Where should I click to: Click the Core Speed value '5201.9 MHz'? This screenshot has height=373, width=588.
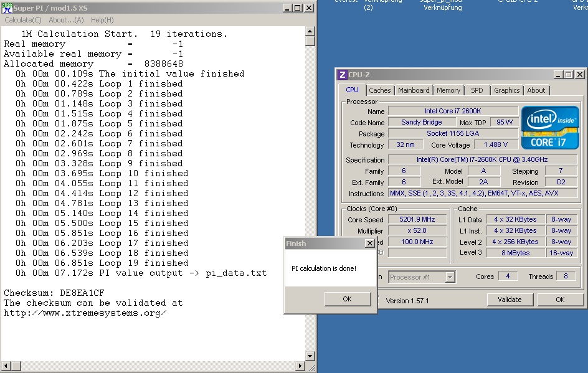click(x=417, y=219)
